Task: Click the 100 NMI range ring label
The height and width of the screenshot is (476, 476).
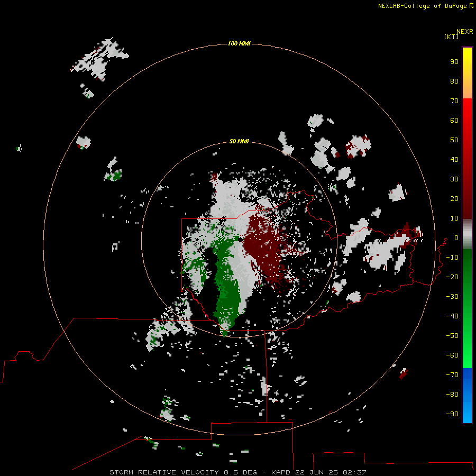Action: (239, 44)
